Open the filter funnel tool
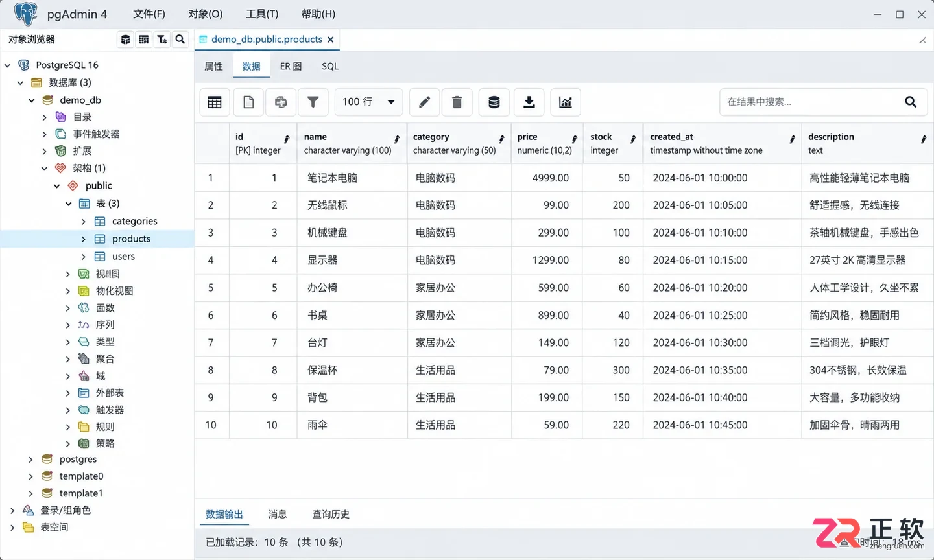The image size is (934, 560). (313, 102)
